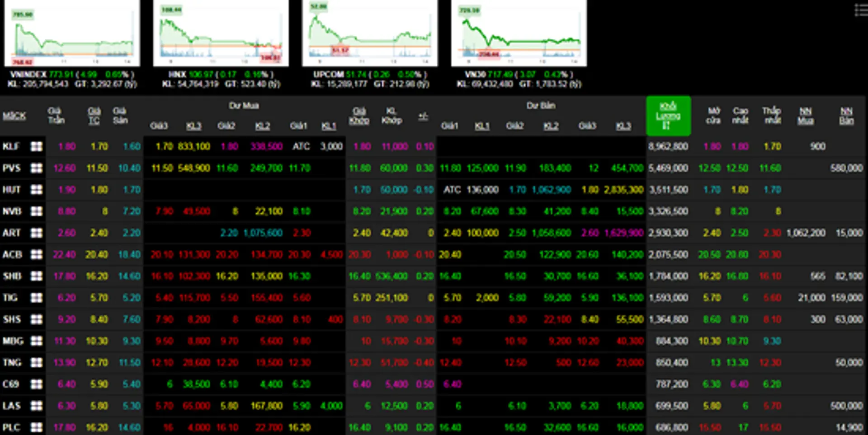868x435 pixels.
Task: Select the HUT stock symbol
Action: click(12, 190)
